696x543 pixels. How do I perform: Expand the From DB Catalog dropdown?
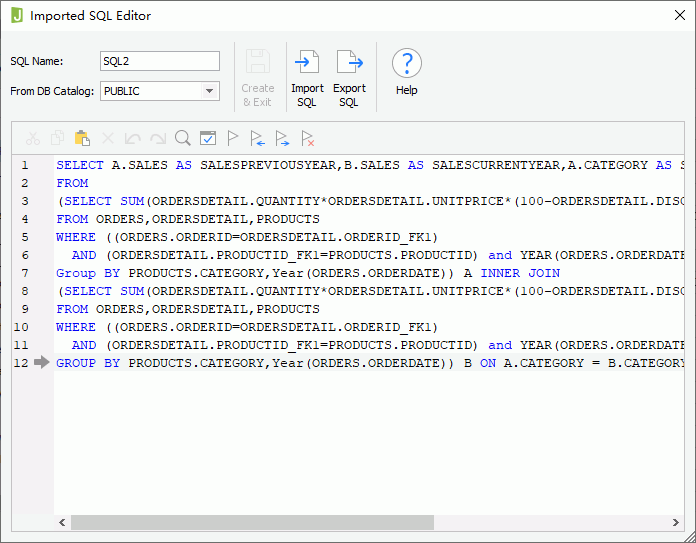click(x=209, y=91)
